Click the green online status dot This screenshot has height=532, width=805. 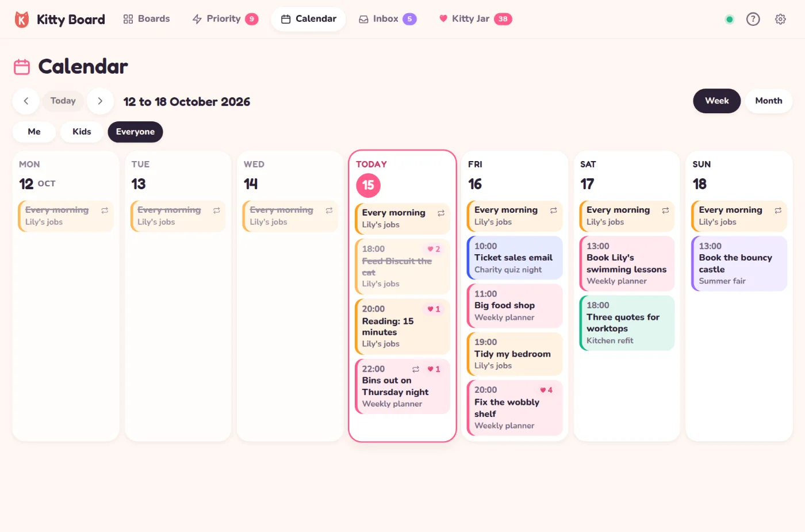pyautogui.click(x=730, y=20)
